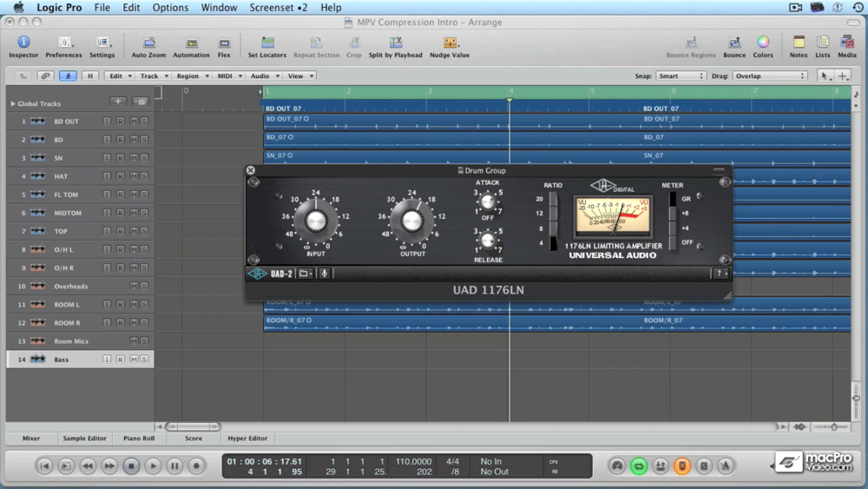Expand the Global Tracks disclosure triangle

click(x=12, y=103)
